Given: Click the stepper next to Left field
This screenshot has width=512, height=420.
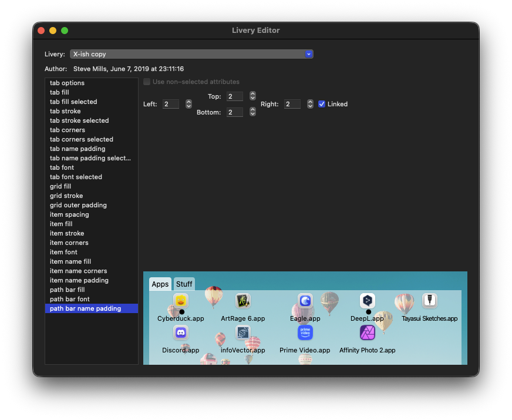Looking at the screenshot, I should pos(188,104).
